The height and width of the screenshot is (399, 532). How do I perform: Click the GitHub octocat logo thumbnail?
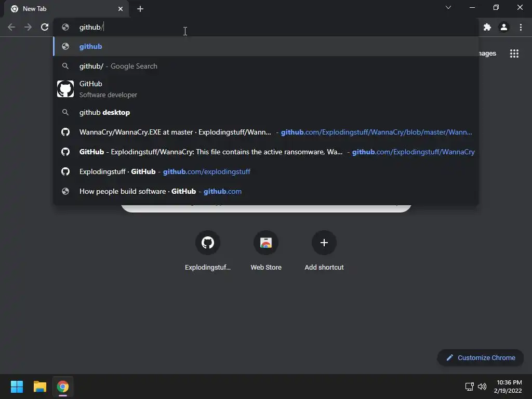[65, 89]
